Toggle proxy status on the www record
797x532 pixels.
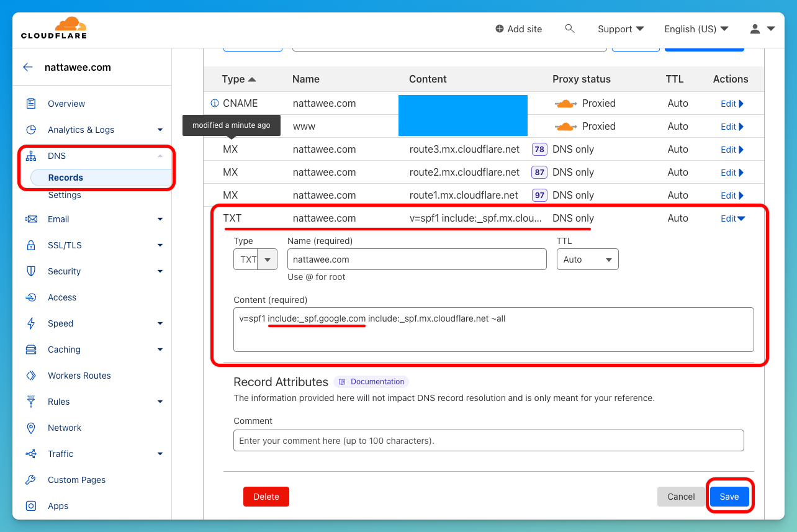point(565,126)
